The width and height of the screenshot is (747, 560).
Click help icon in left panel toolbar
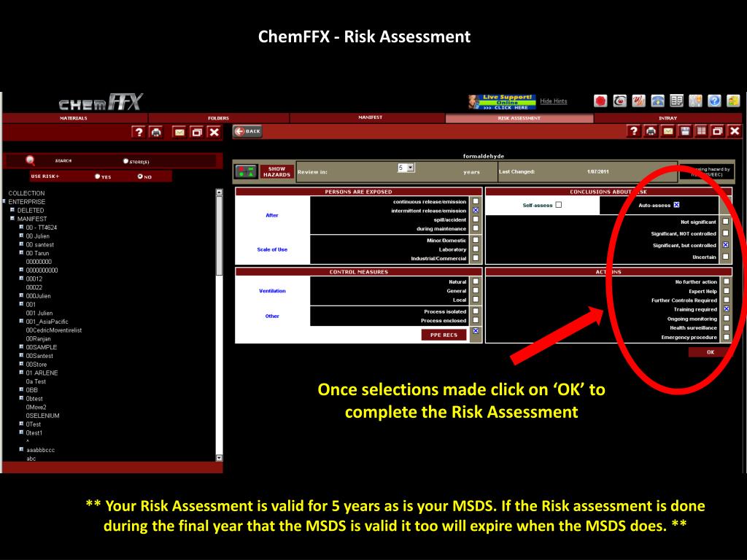pos(138,132)
